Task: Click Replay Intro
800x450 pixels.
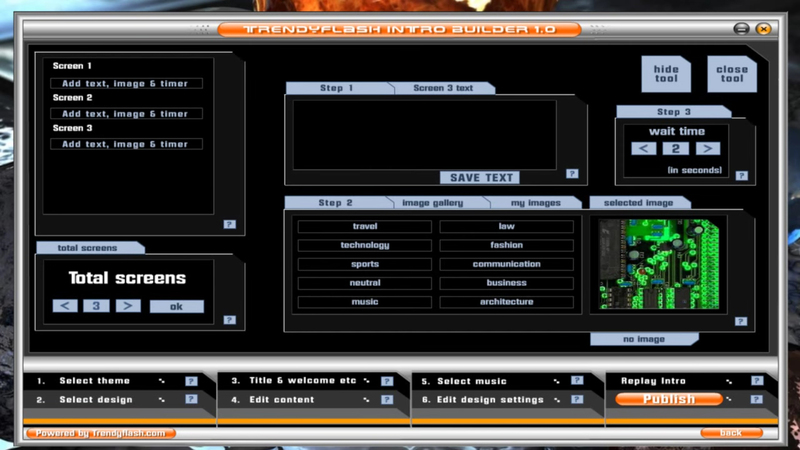Action: click(653, 381)
